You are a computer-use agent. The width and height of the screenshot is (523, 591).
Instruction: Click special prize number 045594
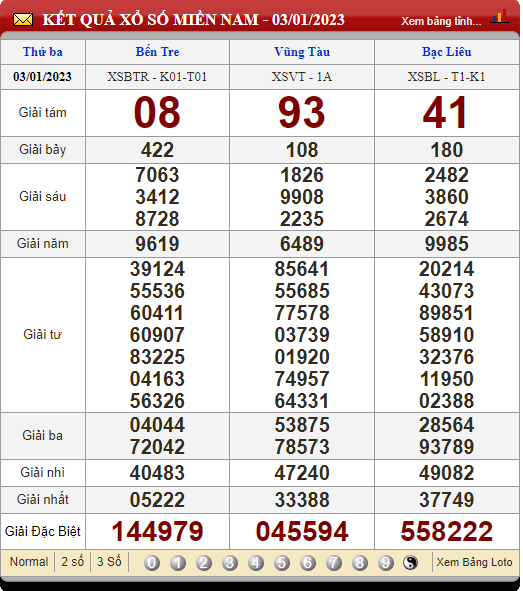tap(302, 531)
